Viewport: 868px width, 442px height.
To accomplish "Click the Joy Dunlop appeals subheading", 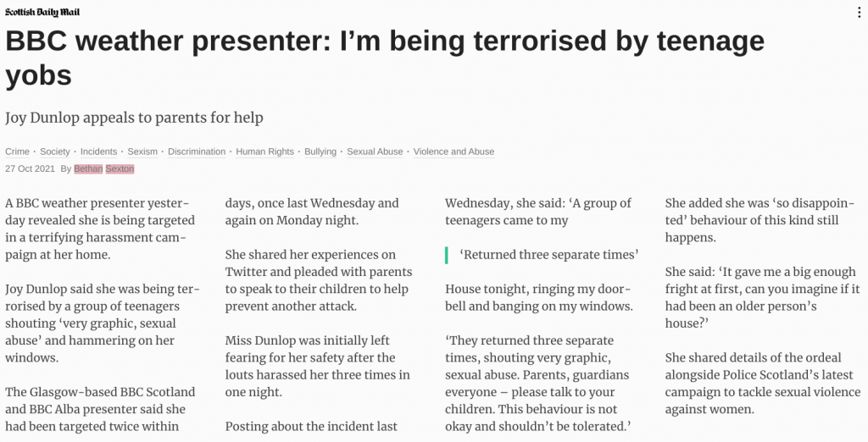I will tap(134, 118).
